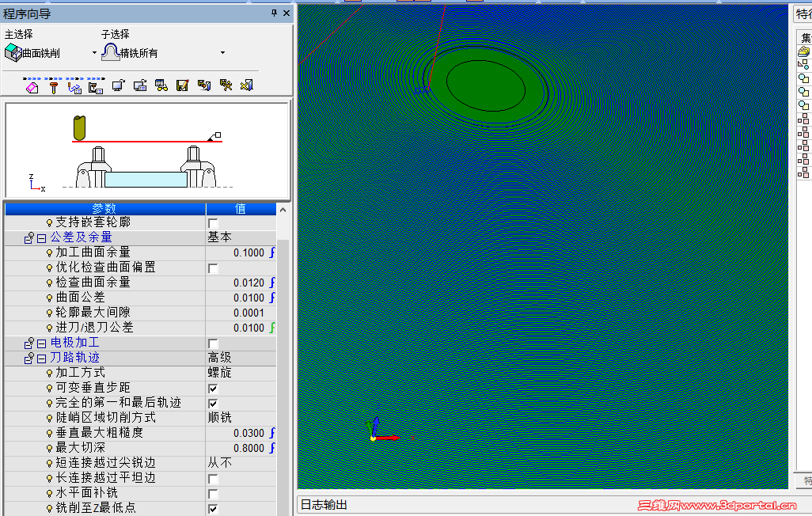Switch to the 特征 tab on right edge
Image resolution: width=812 pixels, height=516 pixels.
pos(803,13)
